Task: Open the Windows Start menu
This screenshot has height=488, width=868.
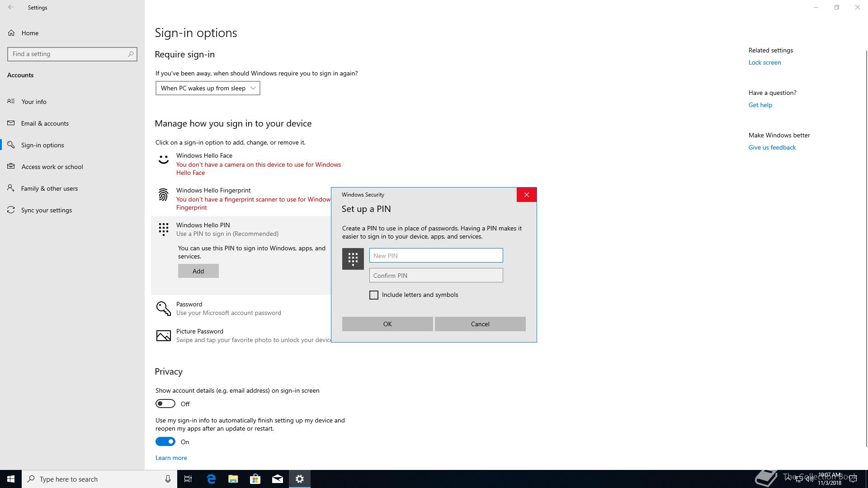Action: tap(11, 479)
